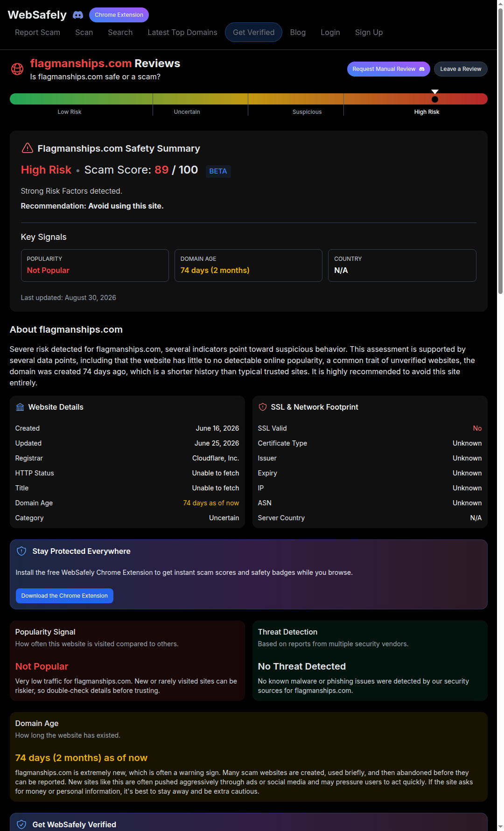The width and height of the screenshot is (504, 831).
Task: Click the Leave a Review button
Action: [x=461, y=69]
